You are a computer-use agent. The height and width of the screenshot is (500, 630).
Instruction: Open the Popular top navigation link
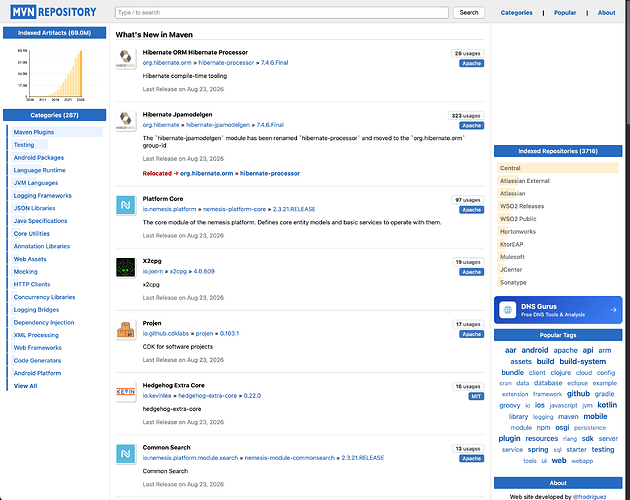[x=565, y=13]
